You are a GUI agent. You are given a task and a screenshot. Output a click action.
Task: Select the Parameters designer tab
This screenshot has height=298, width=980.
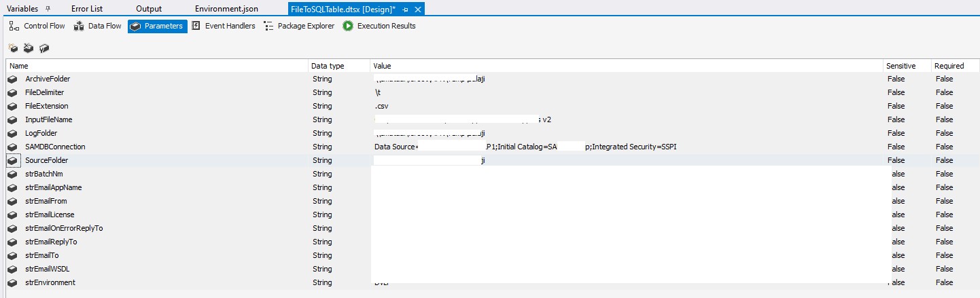tap(157, 26)
